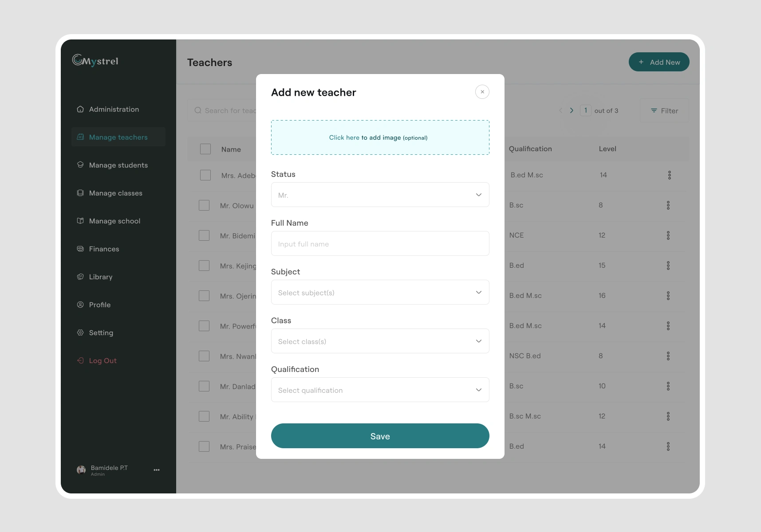This screenshot has width=761, height=532.
Task: Open options menu for NCE row
Action: pos(668,235)
